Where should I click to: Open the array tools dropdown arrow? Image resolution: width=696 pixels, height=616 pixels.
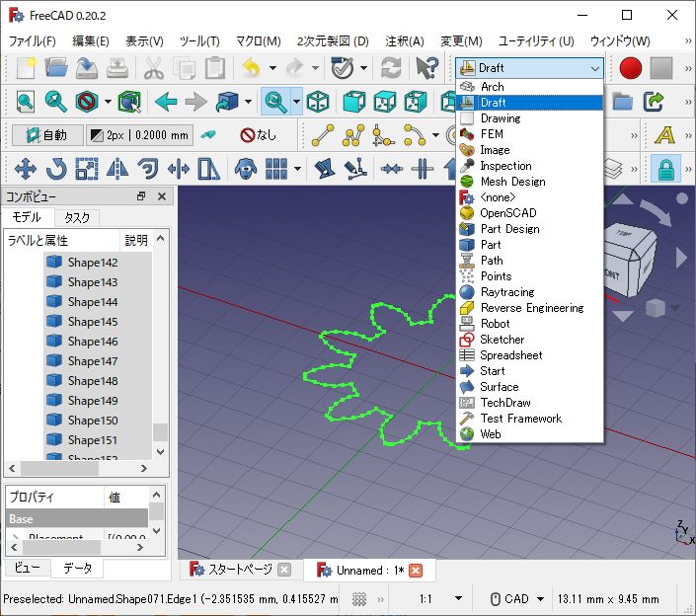pyautogui.click(x=297, y=169)
